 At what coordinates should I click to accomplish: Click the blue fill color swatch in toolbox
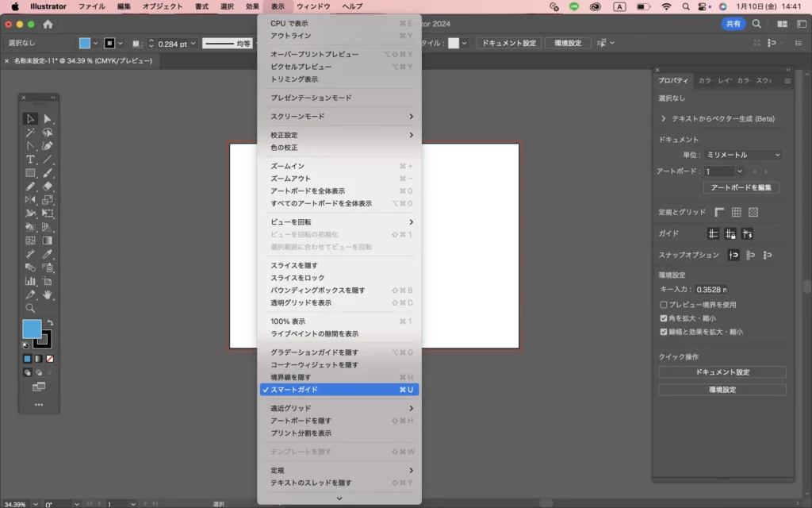[32, 329]
